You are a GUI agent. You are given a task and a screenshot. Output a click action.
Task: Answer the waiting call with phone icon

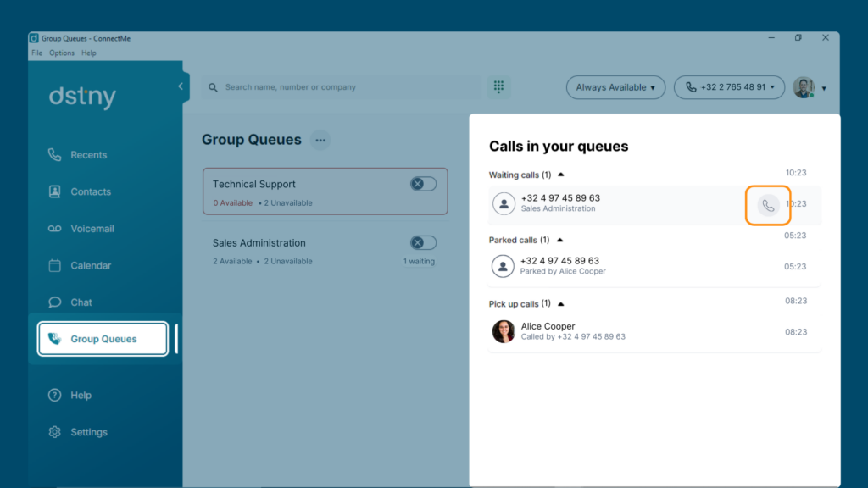click(x=768, y=205)
